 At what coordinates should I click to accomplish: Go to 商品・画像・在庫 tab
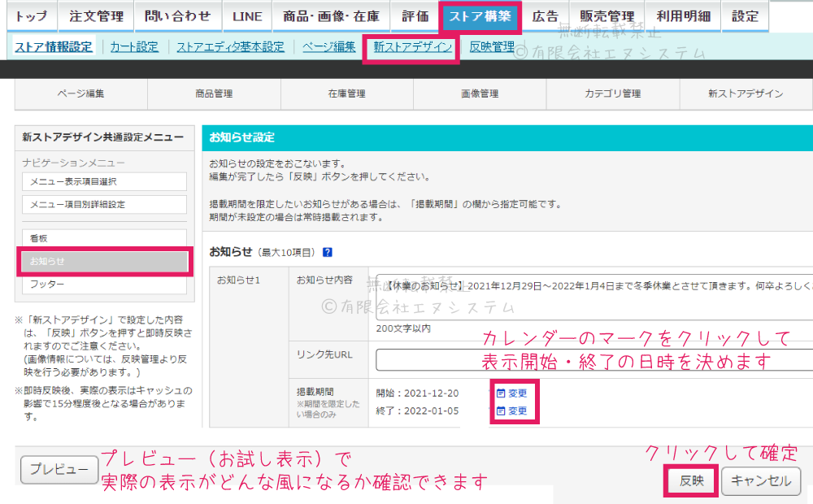(332, 16)
